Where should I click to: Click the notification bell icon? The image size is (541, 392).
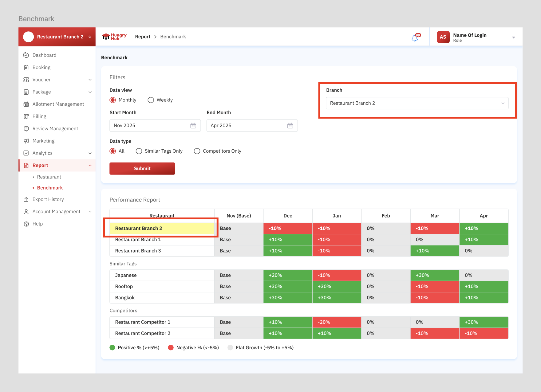(415, 38)
